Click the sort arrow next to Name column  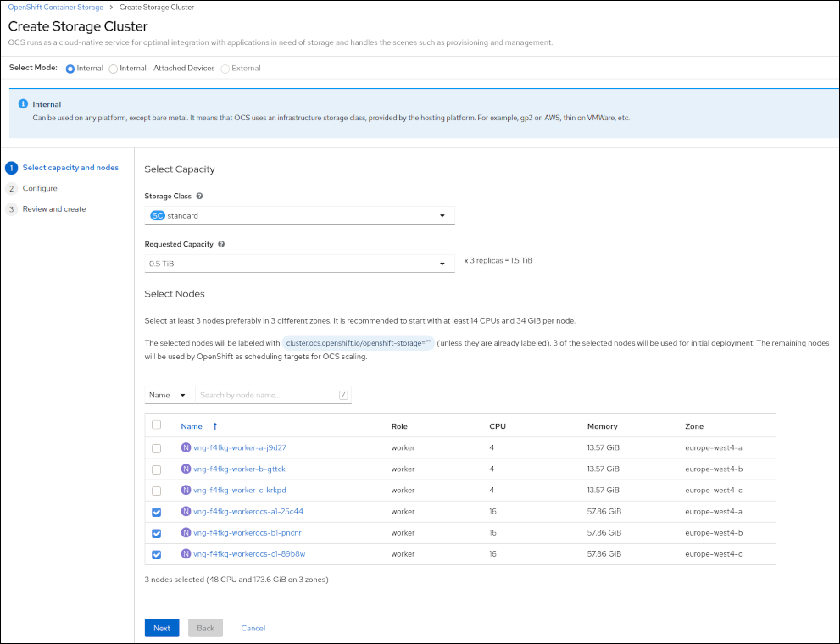[x=214, y=426]
